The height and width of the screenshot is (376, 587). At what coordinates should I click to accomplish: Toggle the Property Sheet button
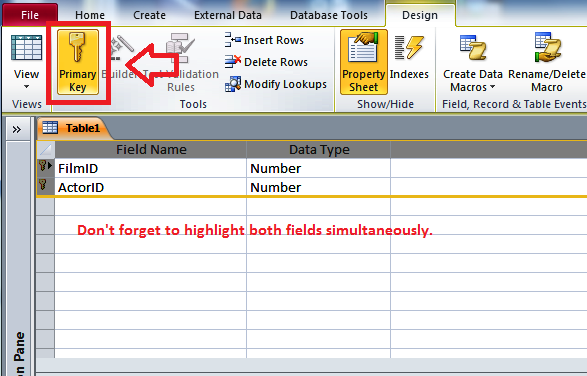click(364, 62)
